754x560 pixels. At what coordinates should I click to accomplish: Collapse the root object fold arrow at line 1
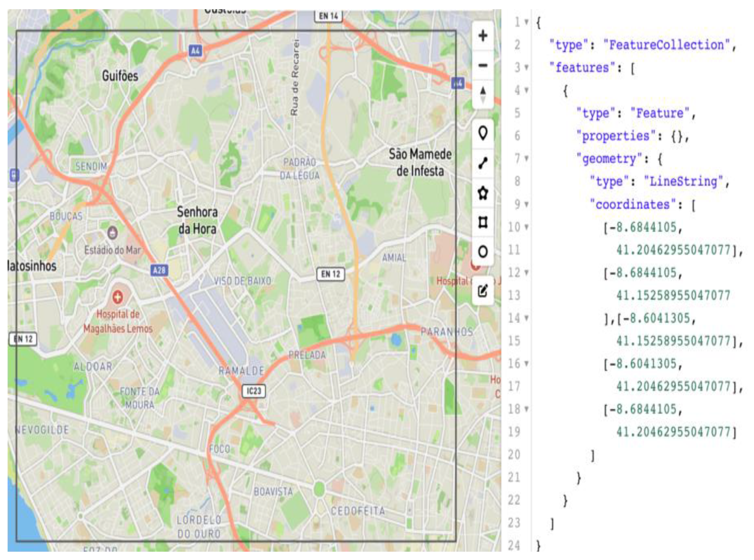coord(526,22)
